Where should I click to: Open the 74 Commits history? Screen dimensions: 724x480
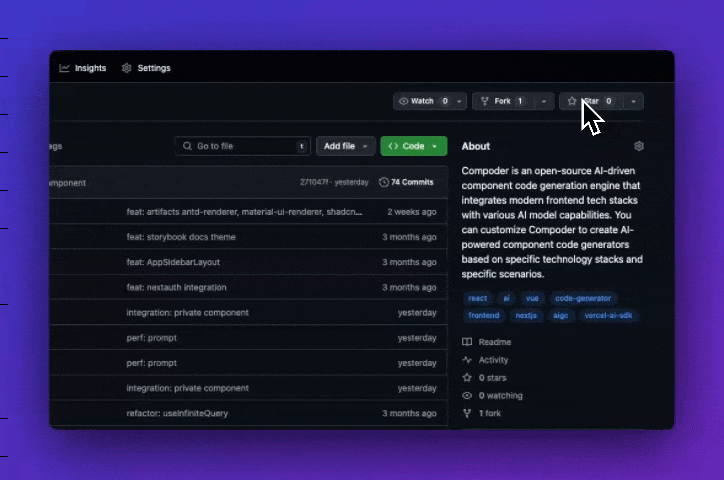pos(406,182)
